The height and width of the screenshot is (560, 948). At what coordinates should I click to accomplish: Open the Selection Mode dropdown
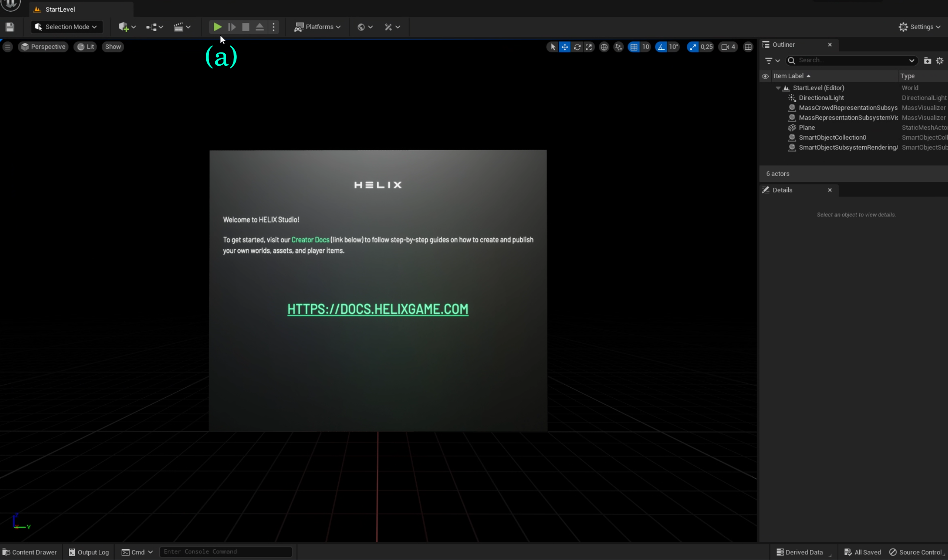(67, 27)
